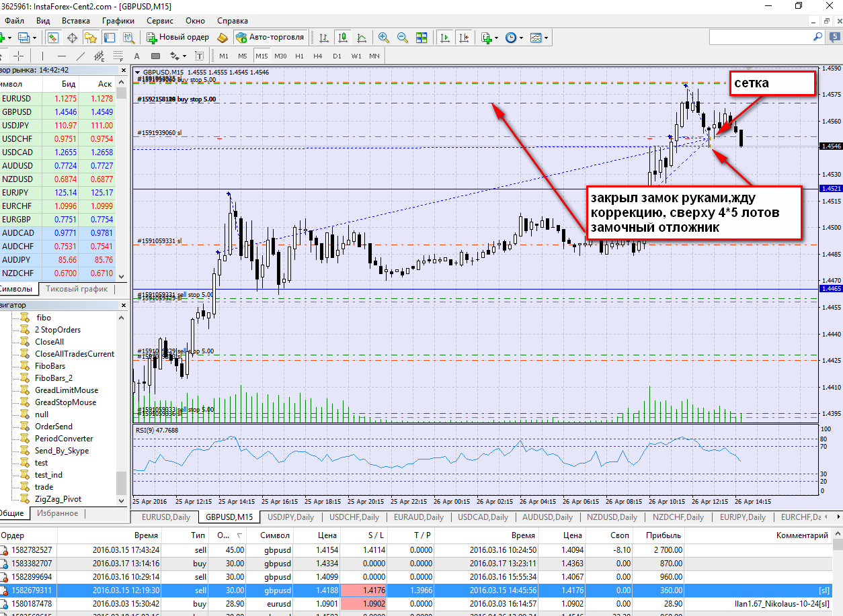Switch chart to candlesticks icon
843x616 pixels.
click(342, 37)
